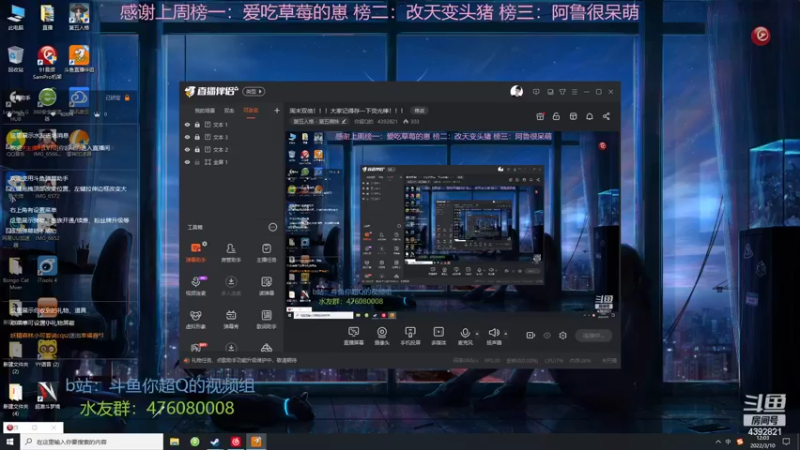Open the 虚拟形象 tool
This screenshot has height=450, width=800.
195,319
